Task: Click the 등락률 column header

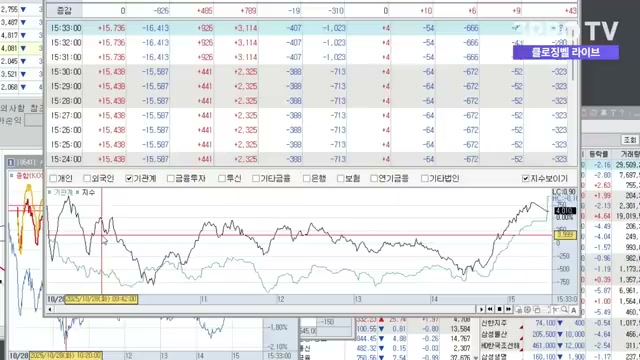Action: 598,154
